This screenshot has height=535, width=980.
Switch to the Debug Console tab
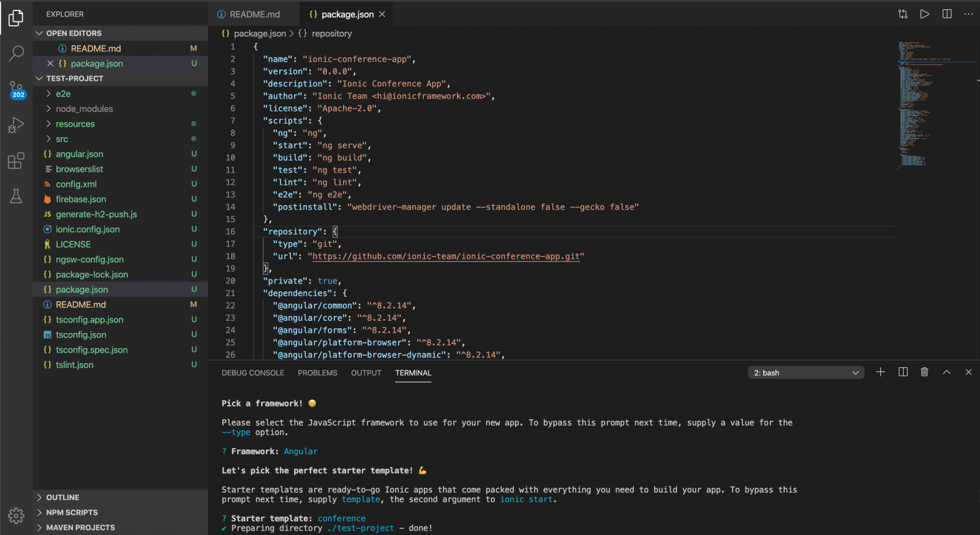pyautogui.click(x=253, y=373)
